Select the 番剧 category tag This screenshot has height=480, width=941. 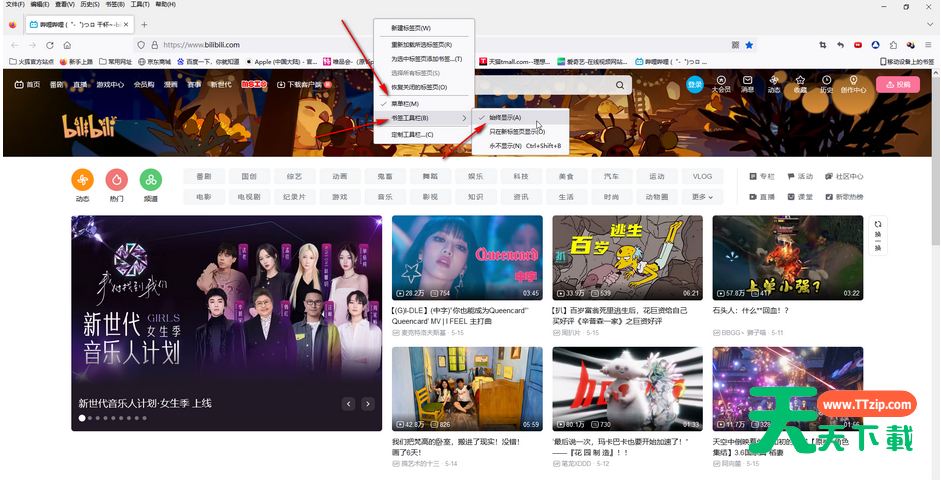[204, 176]
